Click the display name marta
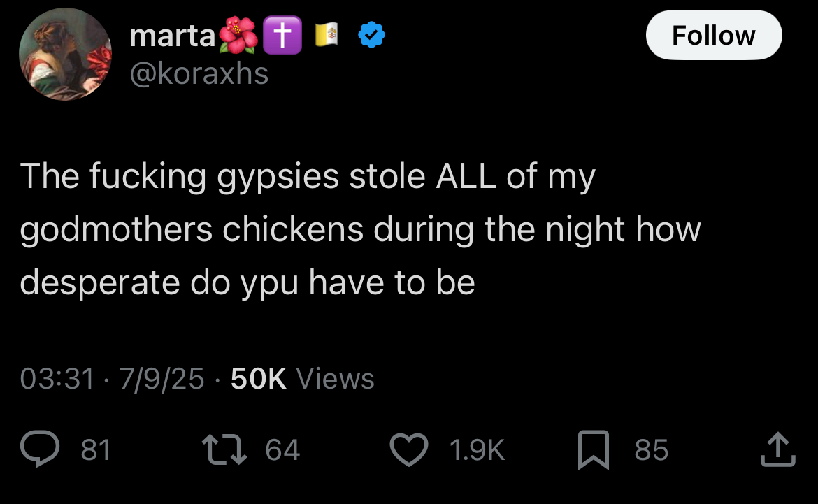 172,36
